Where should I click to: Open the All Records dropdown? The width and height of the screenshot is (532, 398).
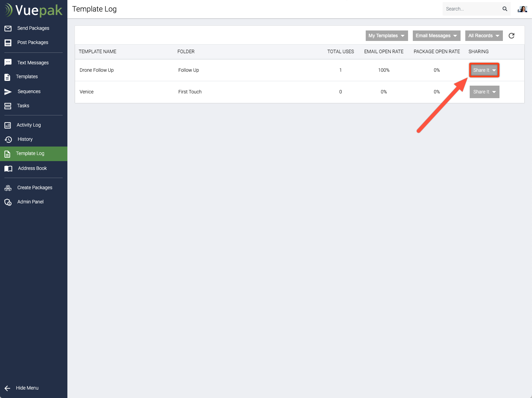click(484, 36)
